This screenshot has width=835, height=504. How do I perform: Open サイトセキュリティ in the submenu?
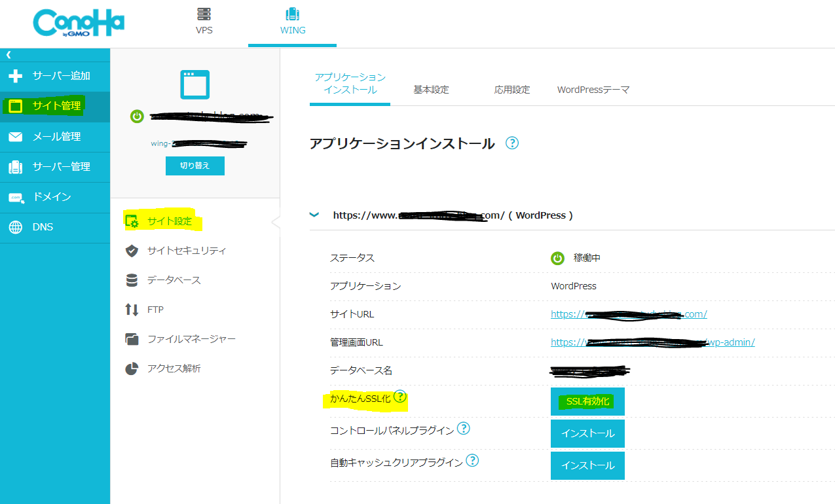pos(187,251)
